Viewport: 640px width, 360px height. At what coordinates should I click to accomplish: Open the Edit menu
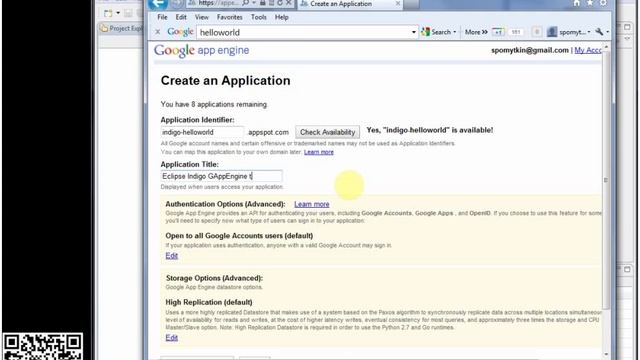181,17
